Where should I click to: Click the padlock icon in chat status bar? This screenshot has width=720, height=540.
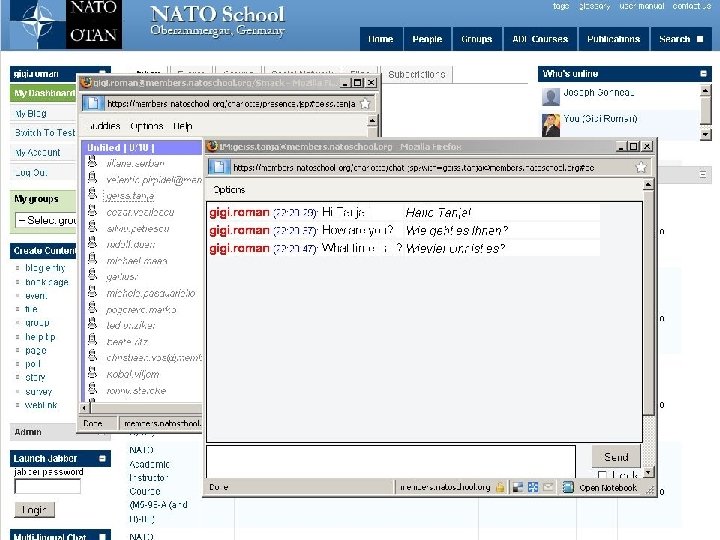500,487
